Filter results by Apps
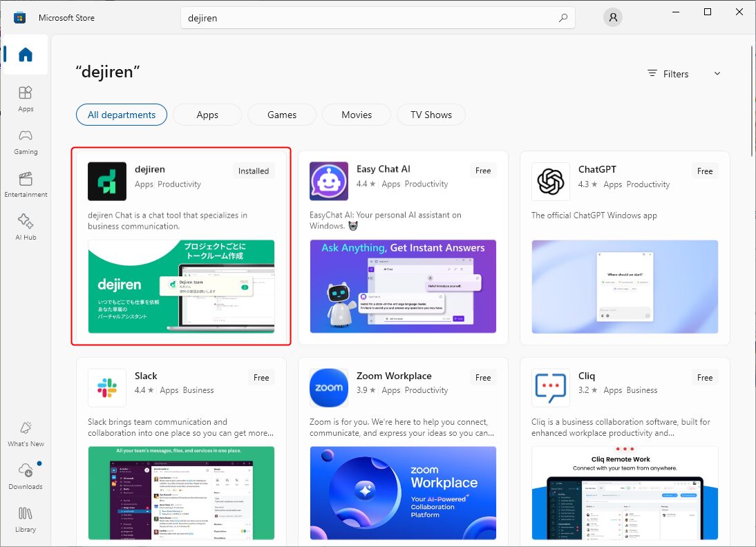Screen dimensions: 756x547 pos(207,115)
